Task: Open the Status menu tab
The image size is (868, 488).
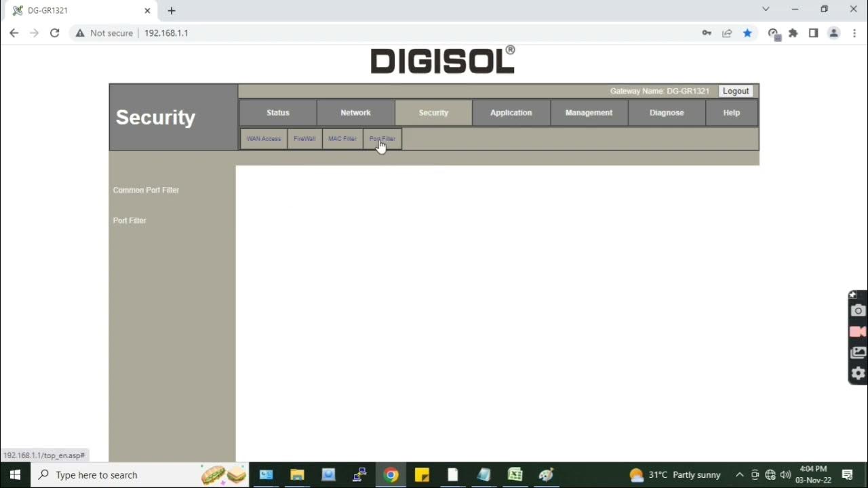Action: 278,113
